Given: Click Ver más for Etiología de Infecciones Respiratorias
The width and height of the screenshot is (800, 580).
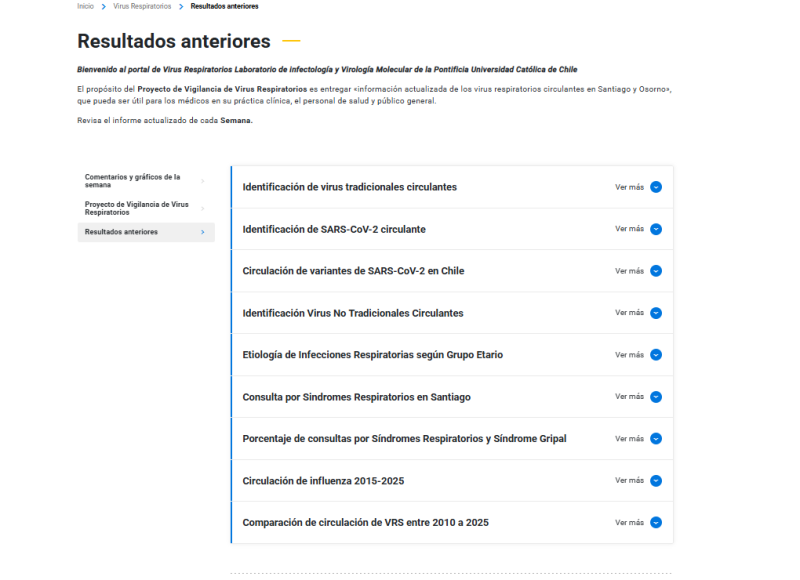Looking at the screenshot, I should (629, 355).
